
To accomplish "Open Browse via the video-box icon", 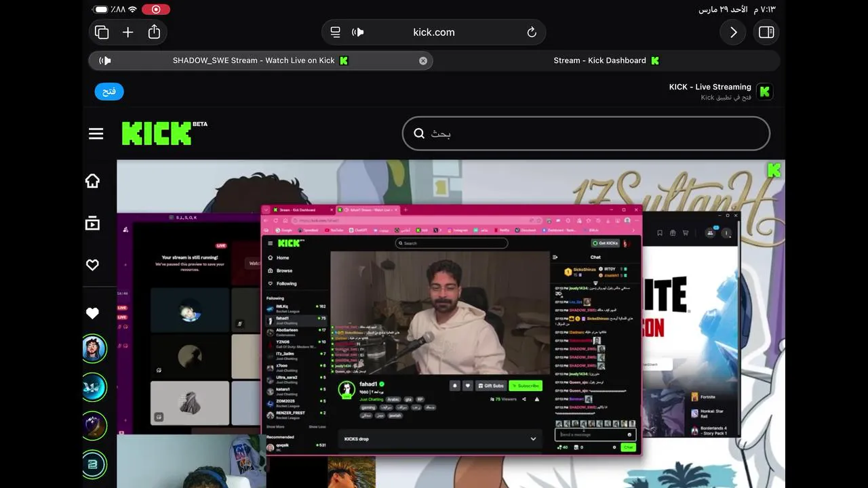I will click(92, 223).
